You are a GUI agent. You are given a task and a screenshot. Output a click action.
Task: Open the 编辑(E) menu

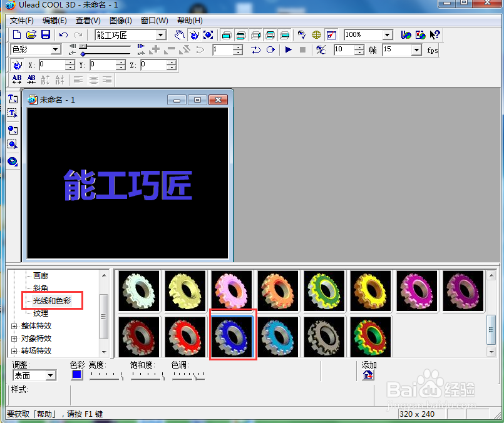tap(54, 21)
